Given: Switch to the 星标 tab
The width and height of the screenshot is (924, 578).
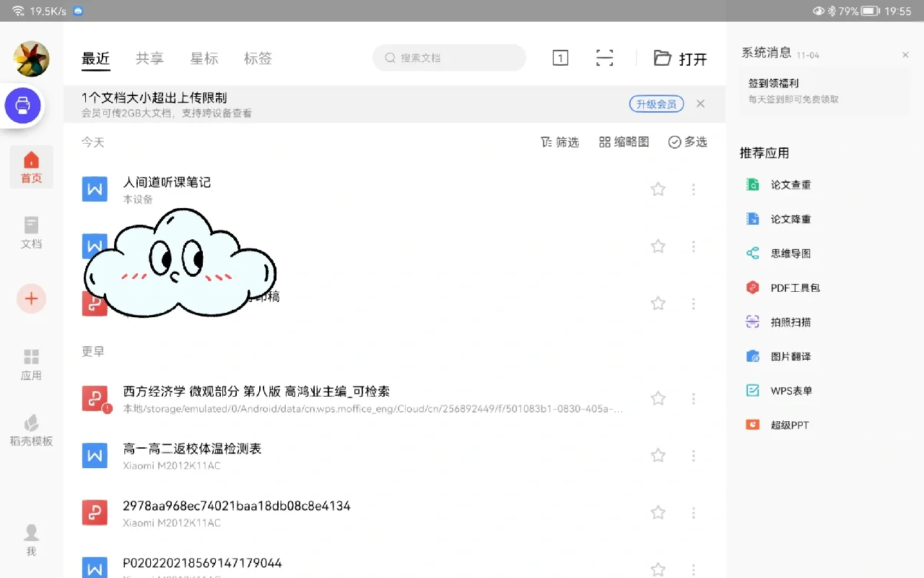Looking at the screenshot, I should (204, 59).
